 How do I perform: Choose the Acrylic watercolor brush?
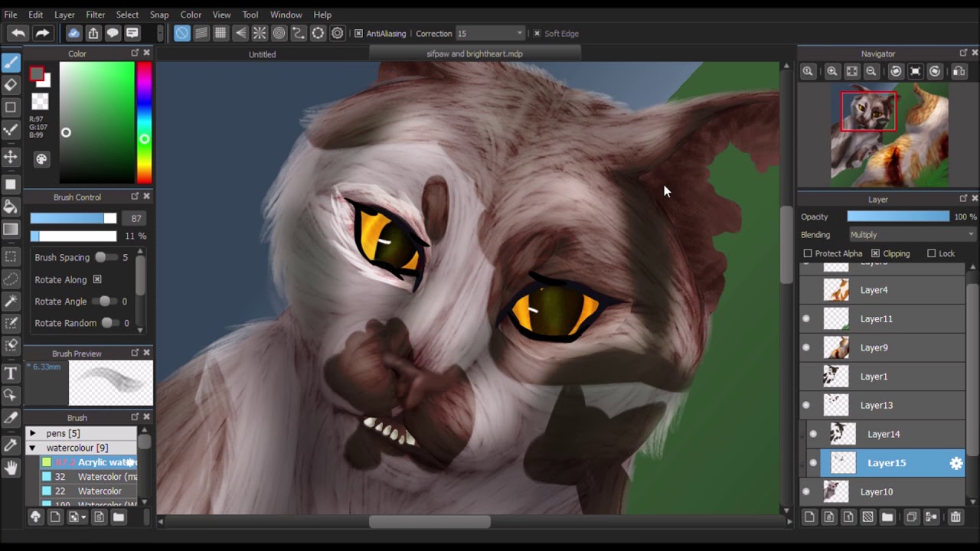(x=89, y=462)
